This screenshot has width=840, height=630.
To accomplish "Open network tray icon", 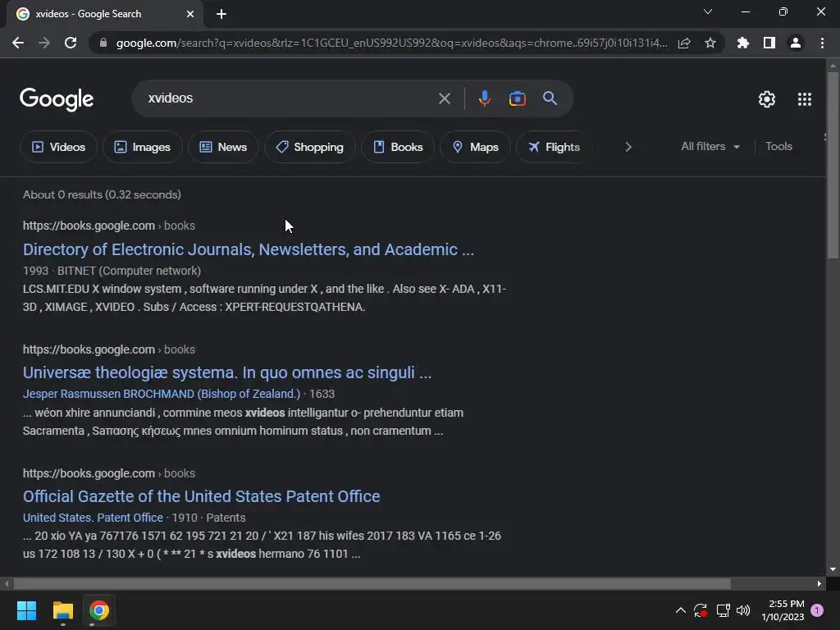I will [724, 610].
